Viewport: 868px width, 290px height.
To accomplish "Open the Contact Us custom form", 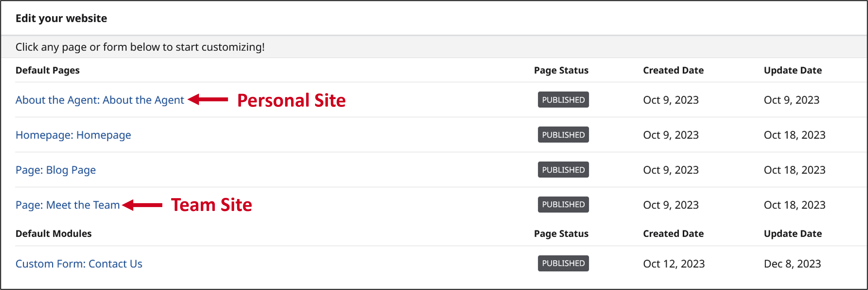I will tap(79, 264).
